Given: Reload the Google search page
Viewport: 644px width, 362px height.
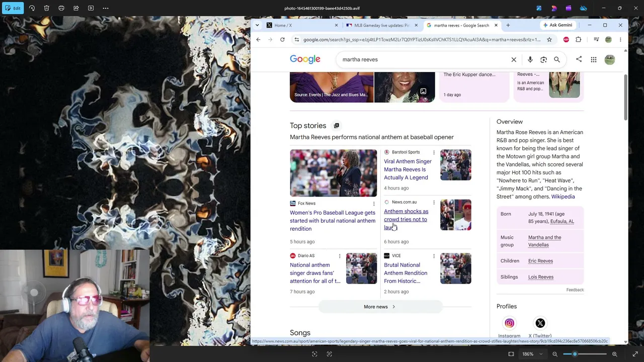Looking at the screenshot, I should point(282,40).
